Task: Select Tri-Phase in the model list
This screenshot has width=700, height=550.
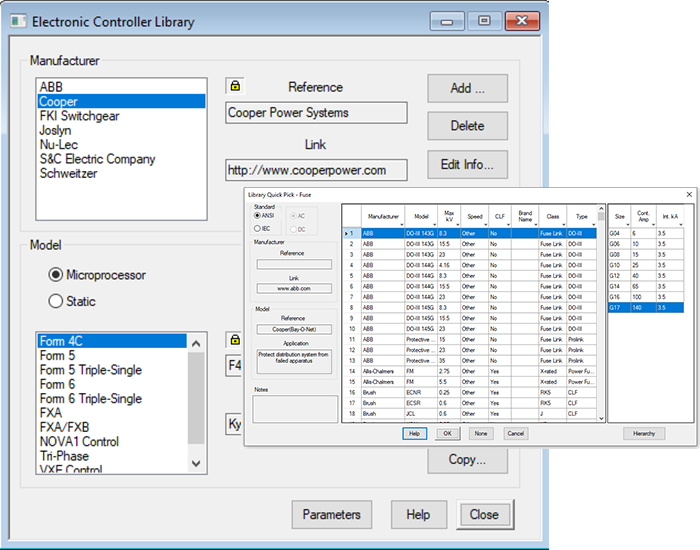Action: (x=112, y=456)
